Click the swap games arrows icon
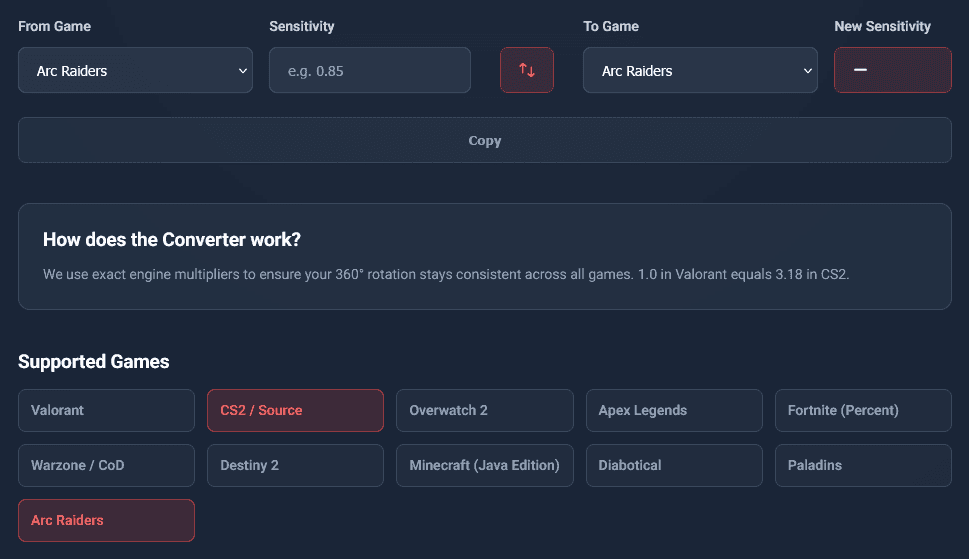 coord(527,70)
